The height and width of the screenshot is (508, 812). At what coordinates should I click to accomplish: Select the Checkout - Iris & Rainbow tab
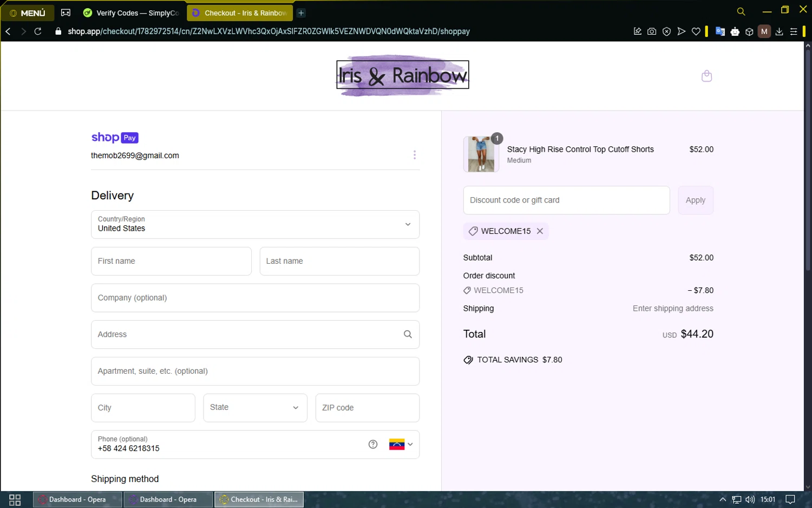[240, 13]
